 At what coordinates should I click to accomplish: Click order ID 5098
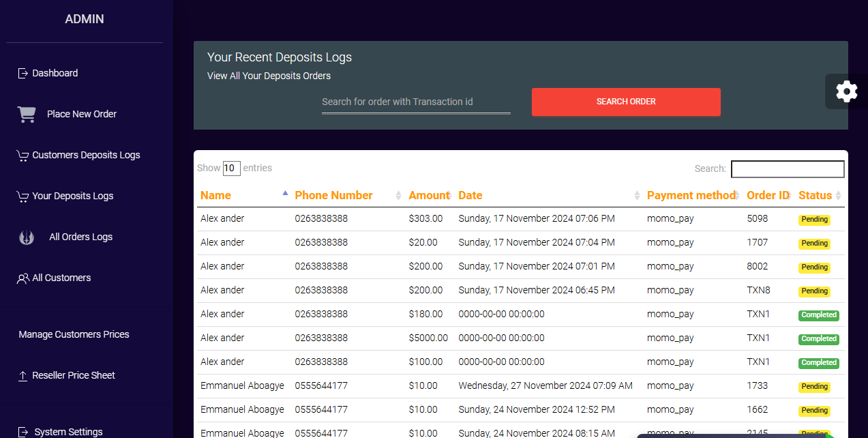click(757, 218)
